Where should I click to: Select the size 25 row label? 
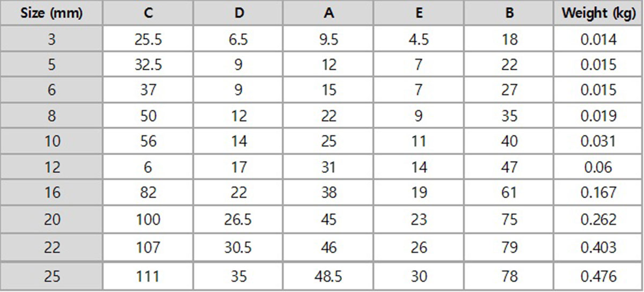(52, 276)
